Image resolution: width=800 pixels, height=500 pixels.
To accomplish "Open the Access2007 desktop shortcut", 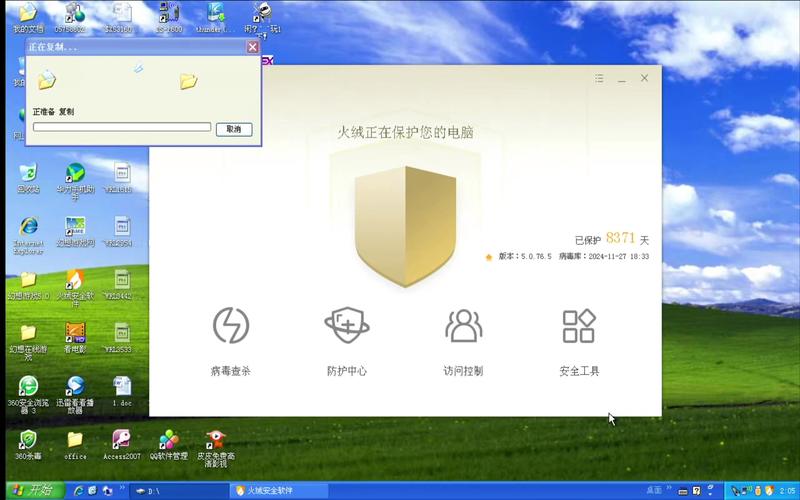I will point(121,444).
